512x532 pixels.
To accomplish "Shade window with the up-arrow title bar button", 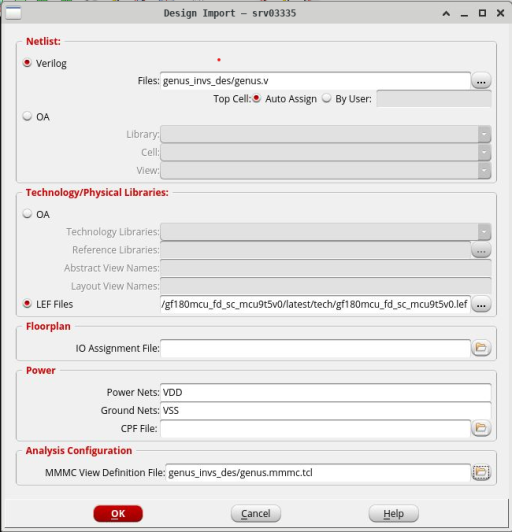I will 446,14.
